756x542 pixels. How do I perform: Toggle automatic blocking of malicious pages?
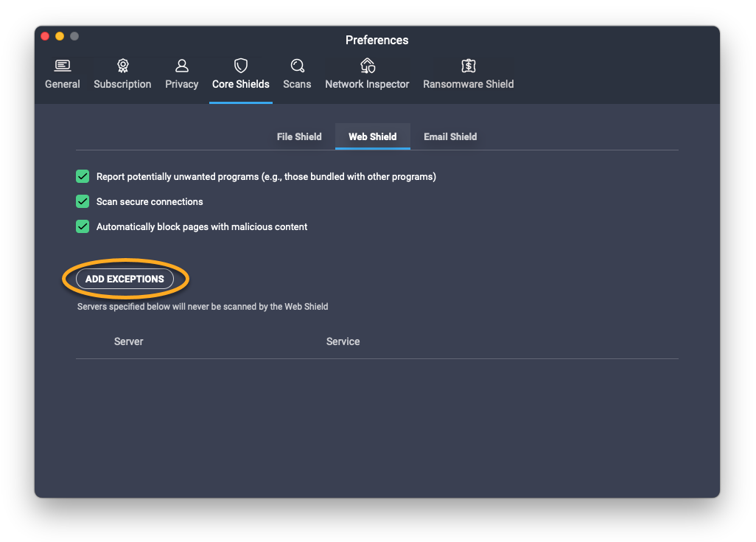(83, 226)
